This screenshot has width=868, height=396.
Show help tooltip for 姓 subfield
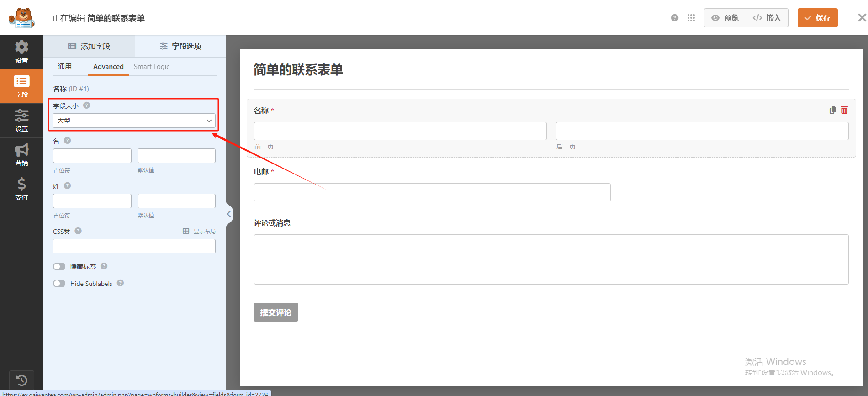pyautogui.click(x=68, y=185)
